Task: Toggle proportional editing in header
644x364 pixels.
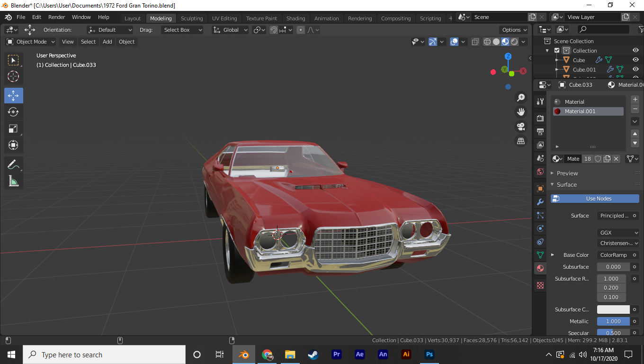Action: 301,30
